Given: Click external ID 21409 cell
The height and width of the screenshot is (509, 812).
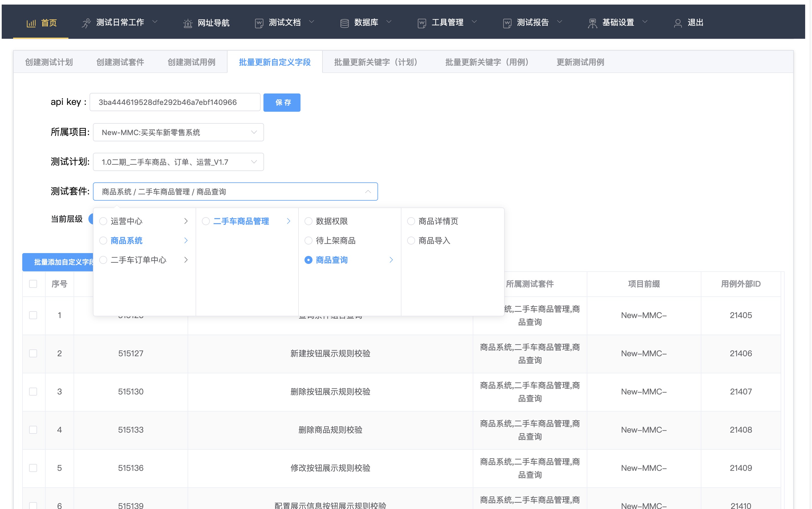Looking at the screenshot, I should pyautogui.click(x=741, y=468).
